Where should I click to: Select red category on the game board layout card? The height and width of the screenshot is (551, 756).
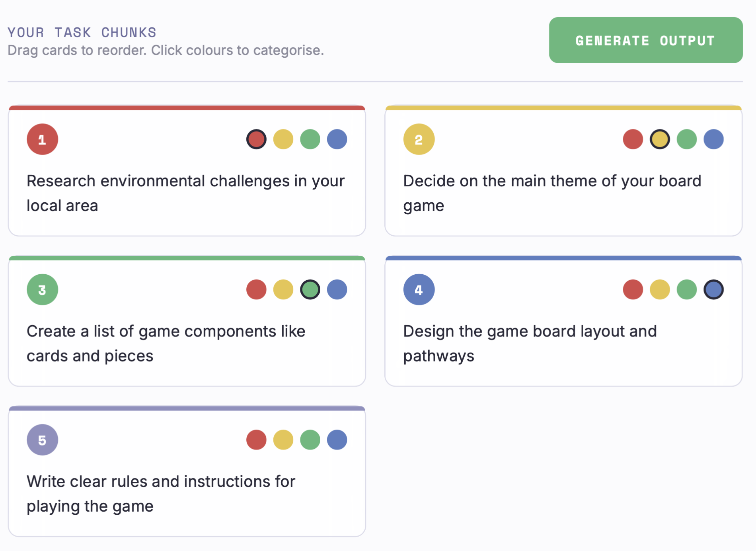point(632,289)
